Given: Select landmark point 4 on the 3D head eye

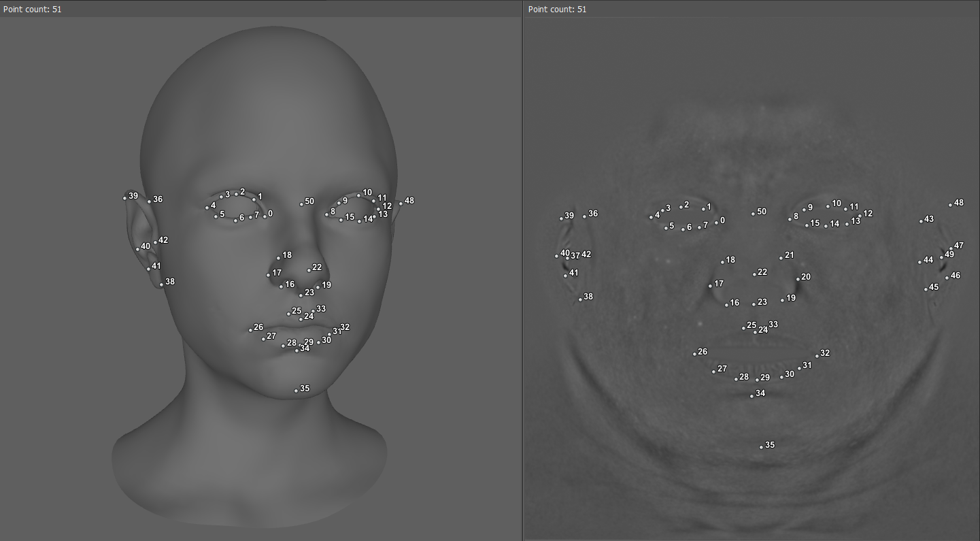Looking at the screenshot, I should pyautogui.click(x=207, y=208).
